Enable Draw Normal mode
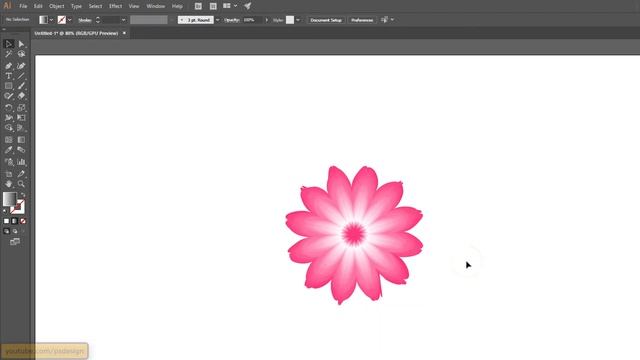This screenshot has height=360, width=640. pos(6,231)
